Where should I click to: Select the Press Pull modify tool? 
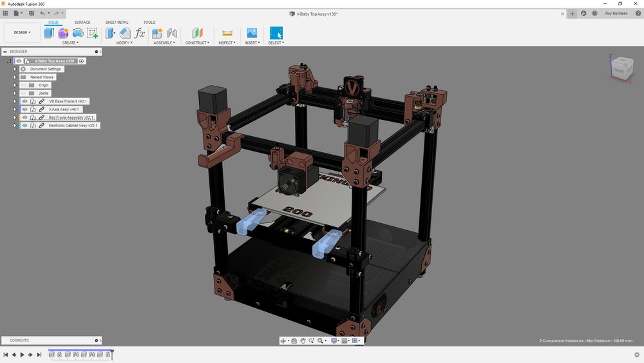click(110, 33)
